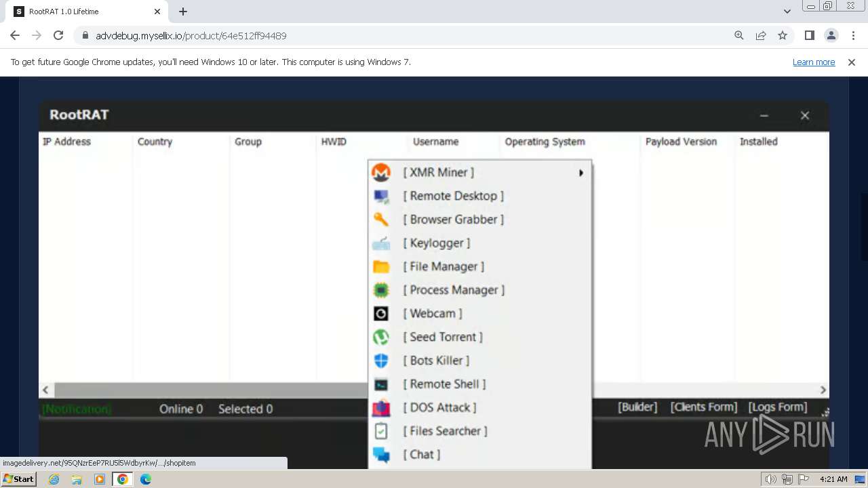Click the File Manager folder icon

click(x=381, y=266)
